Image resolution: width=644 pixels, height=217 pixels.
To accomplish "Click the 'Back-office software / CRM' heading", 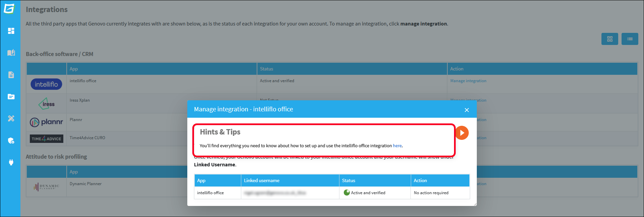I will coord(60,54).
